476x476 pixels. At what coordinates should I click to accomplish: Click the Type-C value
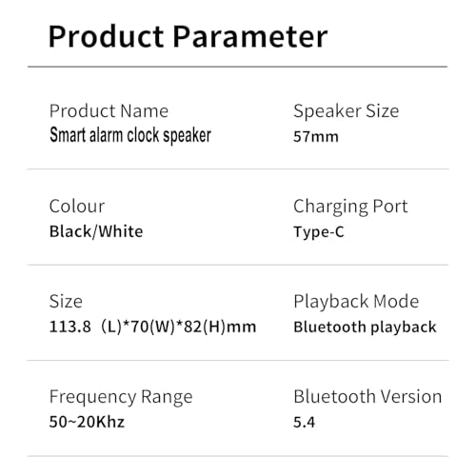319,232
